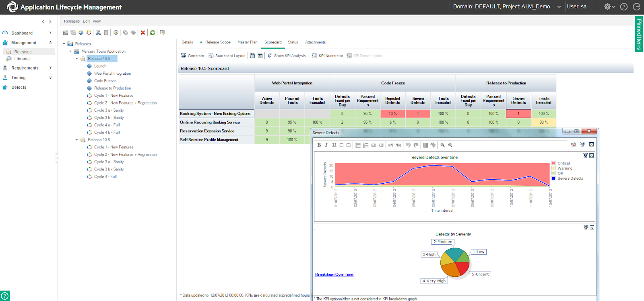Open the help question mark icon in header
The height and width of the screenshot is (301, 644).
[x=624, y=7]
